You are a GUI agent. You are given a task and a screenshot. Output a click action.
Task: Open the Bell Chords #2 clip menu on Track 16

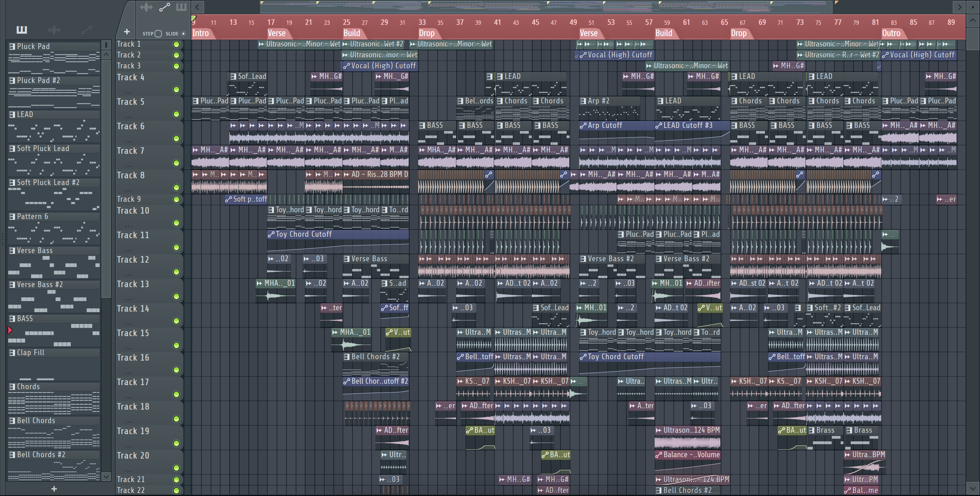coord(347,357)
